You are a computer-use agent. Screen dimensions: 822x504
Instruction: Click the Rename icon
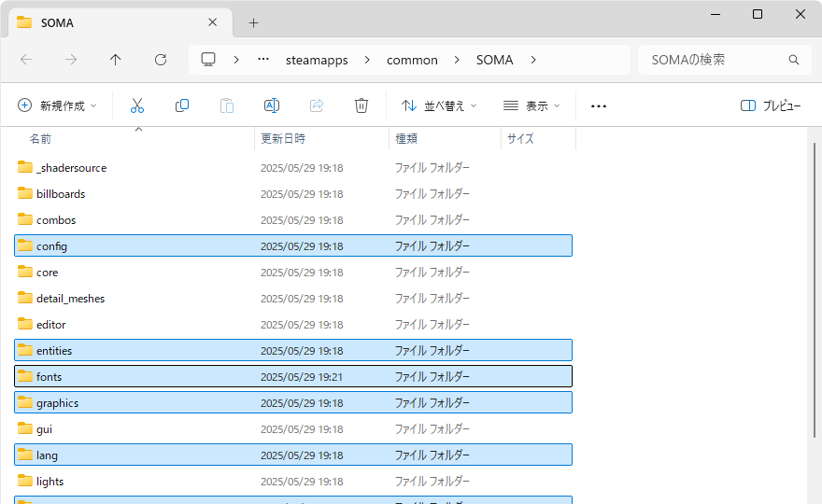click(272, 105)
